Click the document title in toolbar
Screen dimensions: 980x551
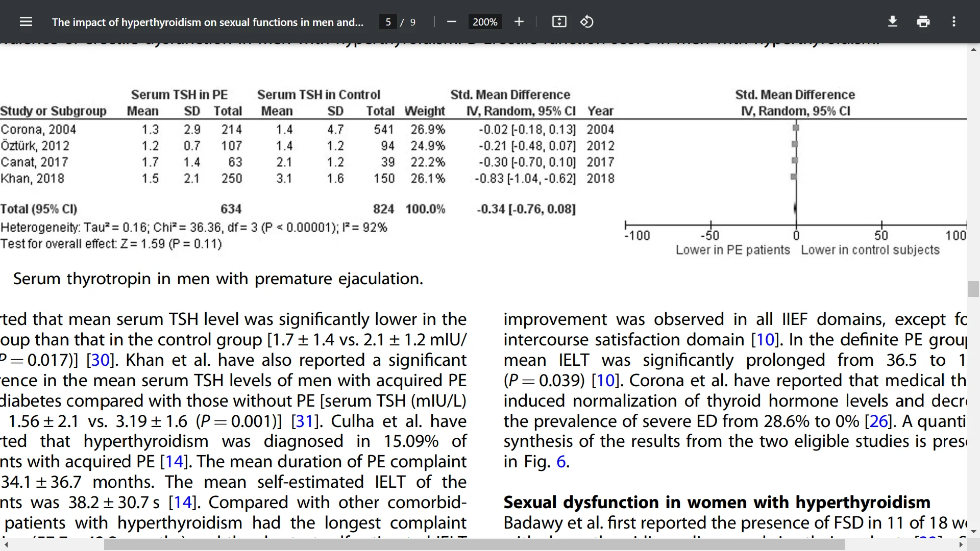[x=208, y=22]
